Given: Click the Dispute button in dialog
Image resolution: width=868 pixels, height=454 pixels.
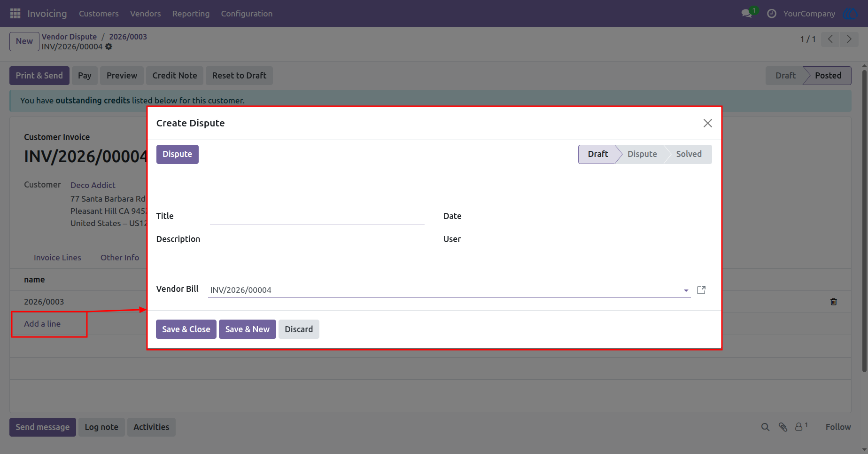Looking at the screenshot, I should [178, 154].
